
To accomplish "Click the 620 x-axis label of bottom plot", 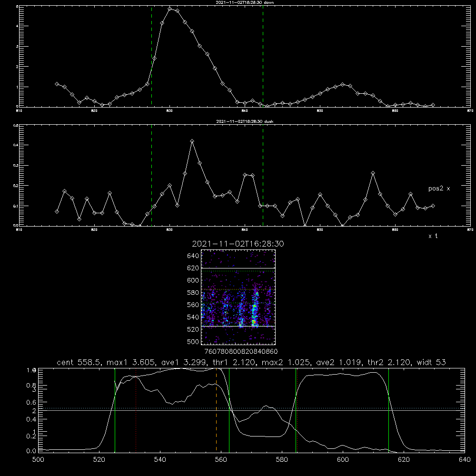I will point(404,460).
